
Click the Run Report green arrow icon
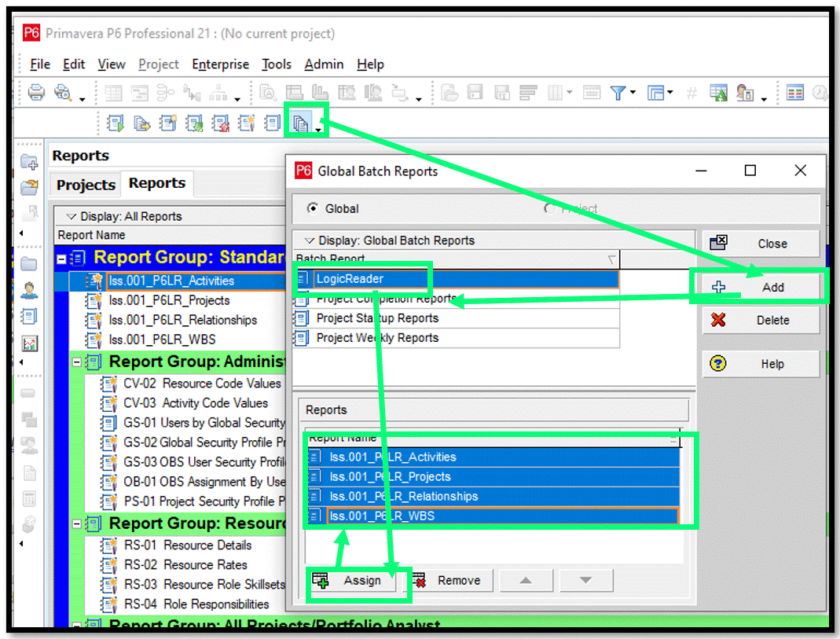(x=116, y=123)
